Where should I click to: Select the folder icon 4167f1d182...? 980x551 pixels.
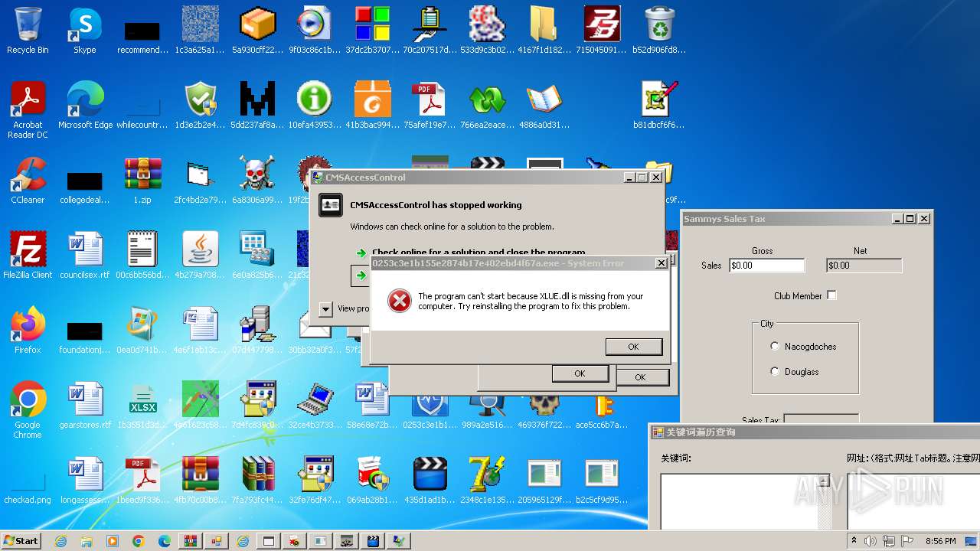tap(544, 31)
